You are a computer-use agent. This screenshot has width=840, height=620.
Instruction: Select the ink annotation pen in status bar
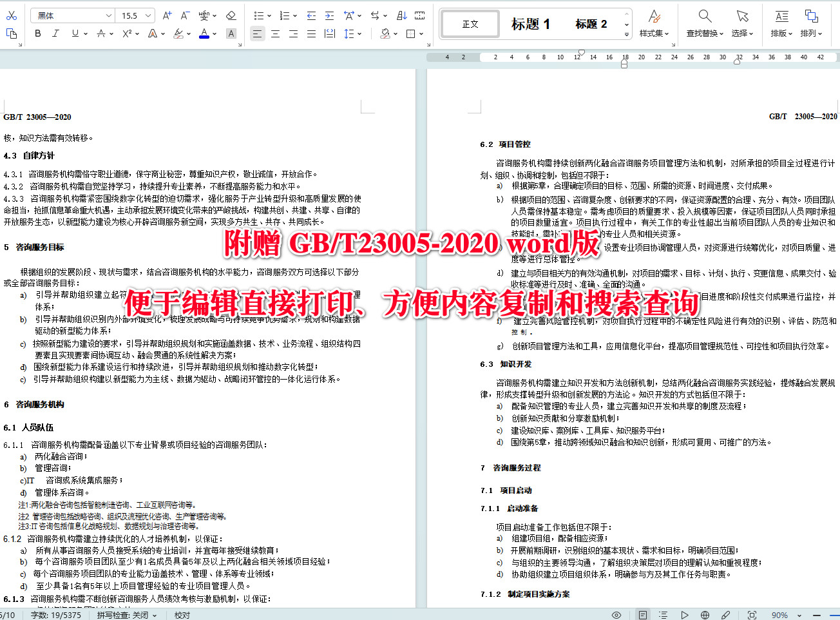[725, 615]
